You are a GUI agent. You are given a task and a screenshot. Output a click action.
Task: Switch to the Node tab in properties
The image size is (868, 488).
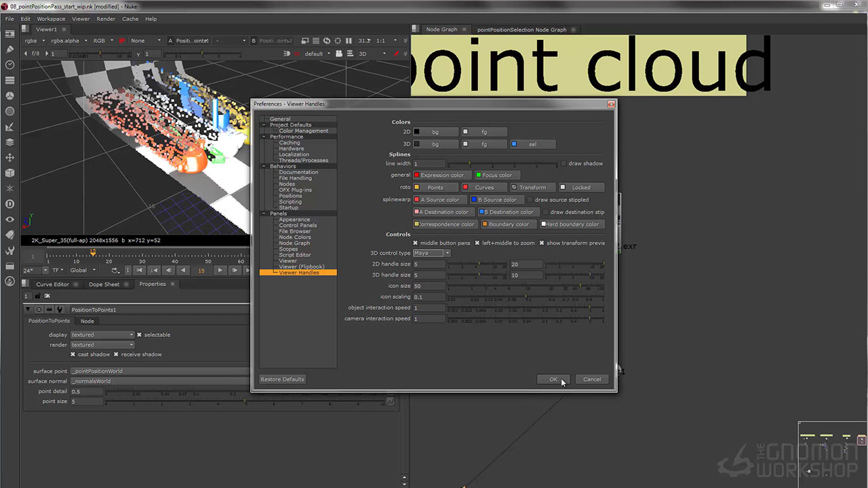(87, 321)
